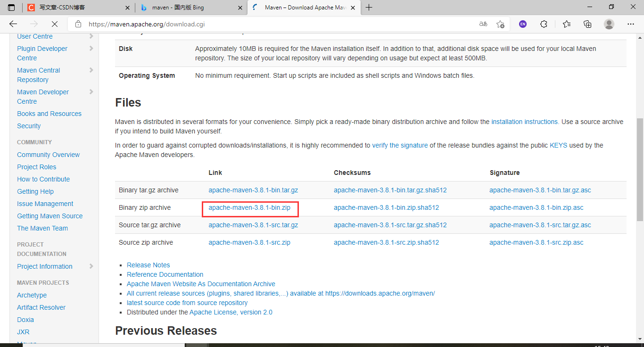644x347 pixels.
Task: Open the read aloud icon in address bar
Action: (483, 24)
